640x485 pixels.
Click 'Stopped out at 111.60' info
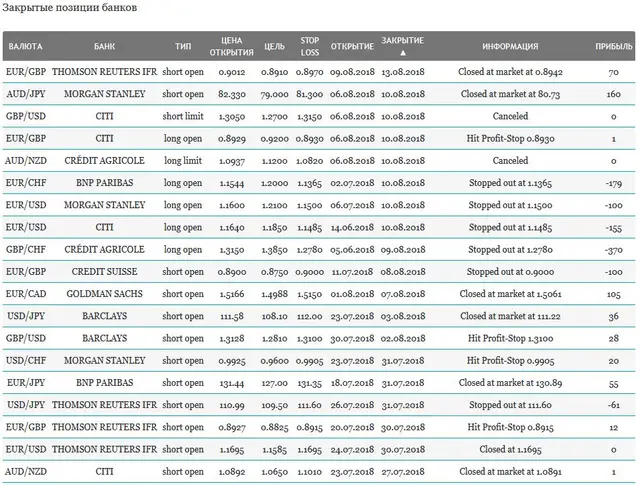510,405
